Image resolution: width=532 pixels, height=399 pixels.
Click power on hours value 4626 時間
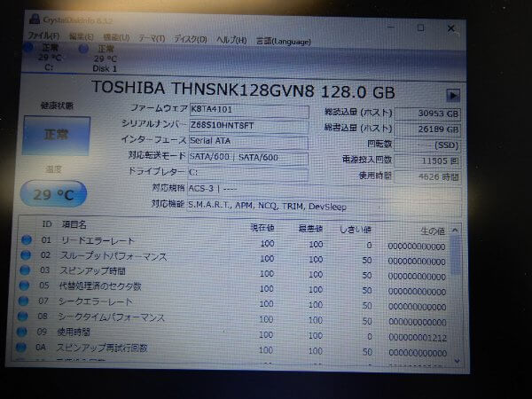(x=427, y=176)
